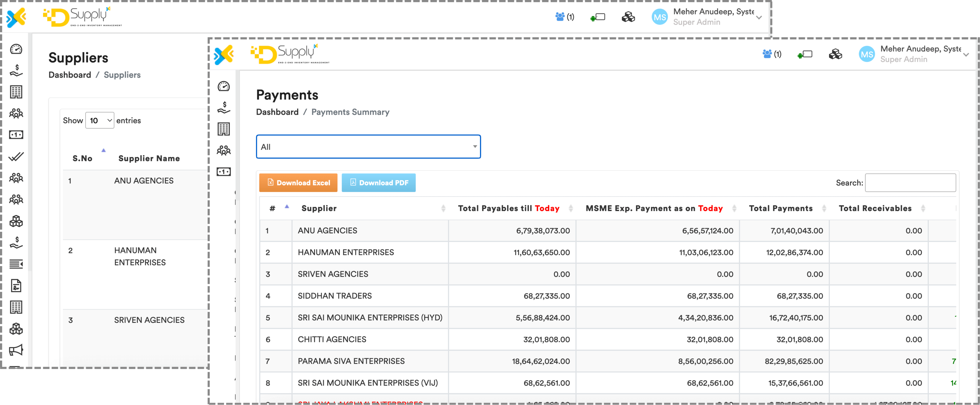
Task: Click Suppliers breadcrumb text in Suppliers window
Action: [x=122, y=75]
